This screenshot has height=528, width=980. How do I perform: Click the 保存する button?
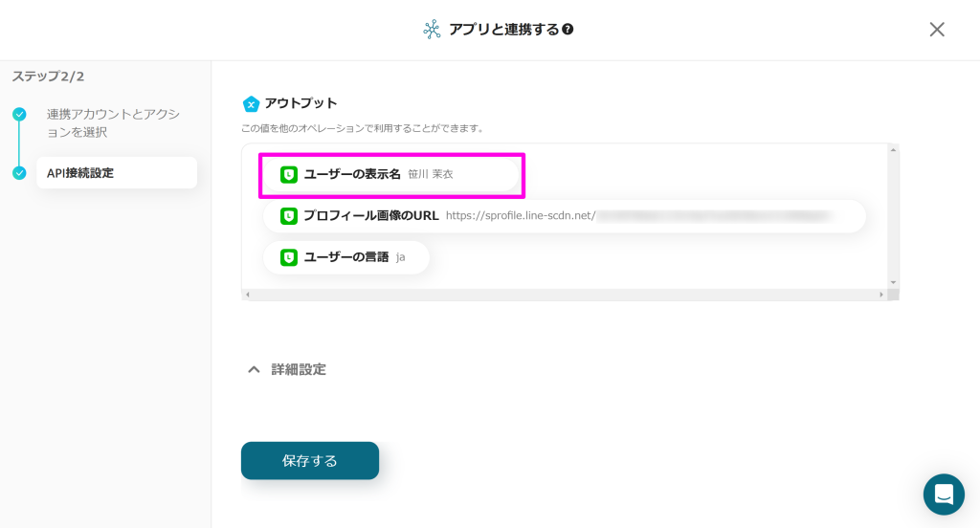(x=310, y=460)
